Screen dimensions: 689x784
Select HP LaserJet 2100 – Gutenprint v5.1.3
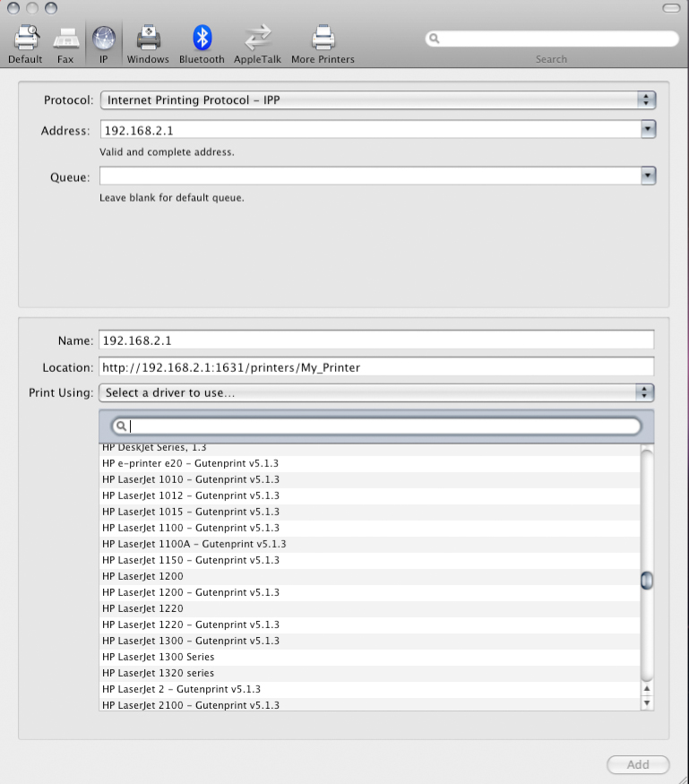369,704
